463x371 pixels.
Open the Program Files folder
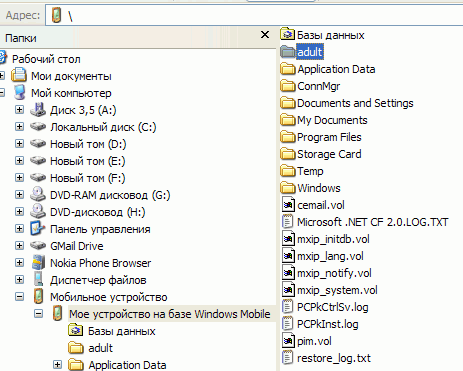[x=329, y=137]
